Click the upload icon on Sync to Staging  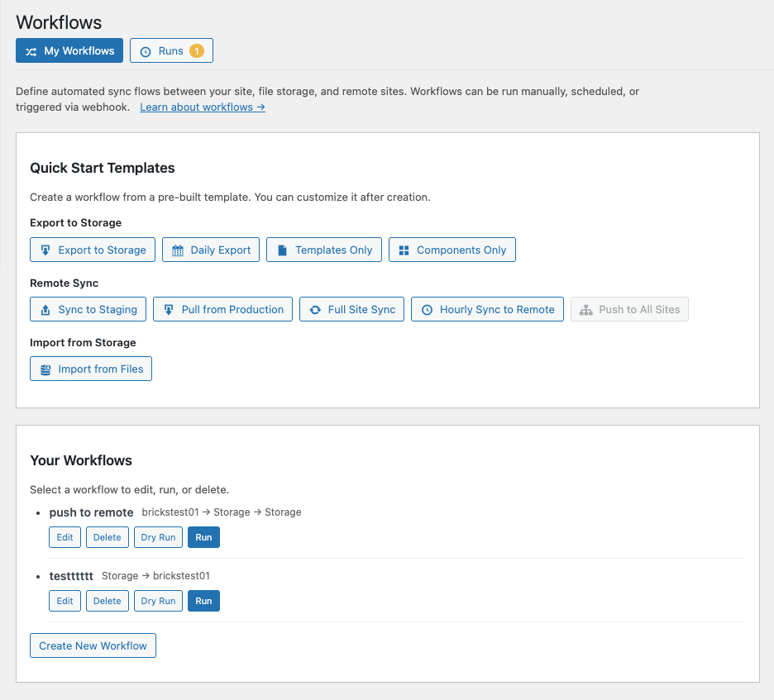[45, 310]
